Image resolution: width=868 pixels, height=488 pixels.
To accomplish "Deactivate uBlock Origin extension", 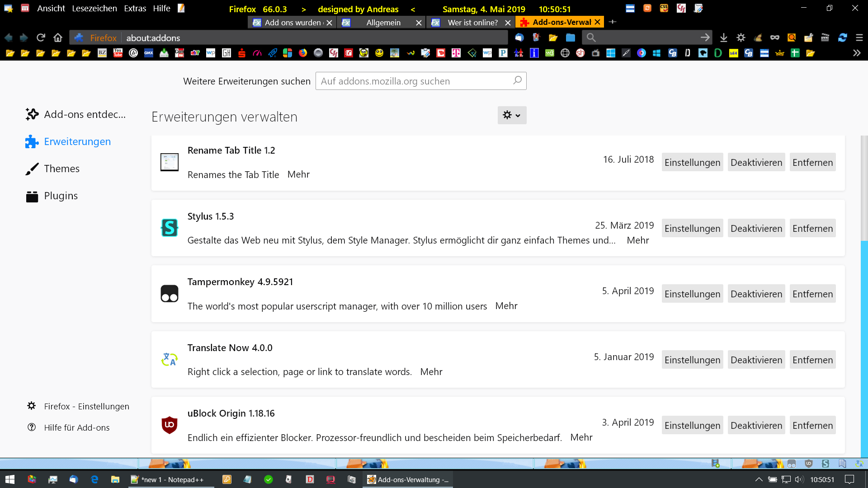I will [x=756, y=425].
